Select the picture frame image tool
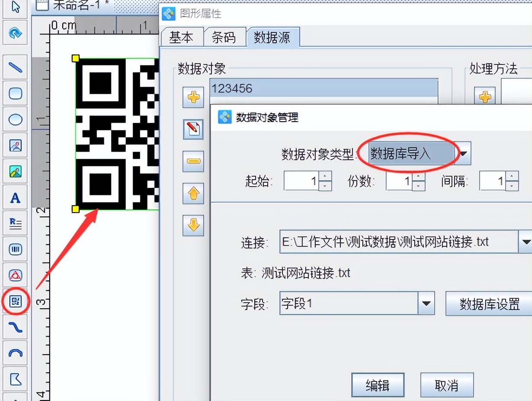The image size is (532, 401). click(x=16, y=146)
